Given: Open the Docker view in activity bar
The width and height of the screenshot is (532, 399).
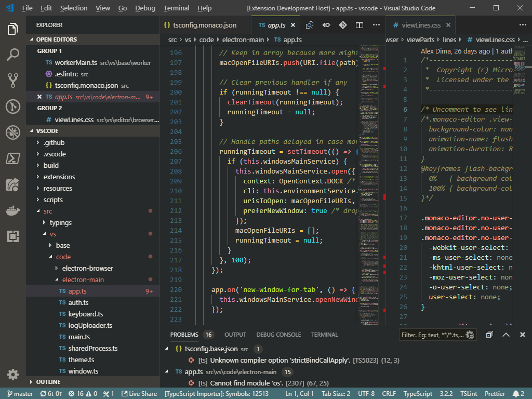Looking at the screenshot, I should (13, 210).
